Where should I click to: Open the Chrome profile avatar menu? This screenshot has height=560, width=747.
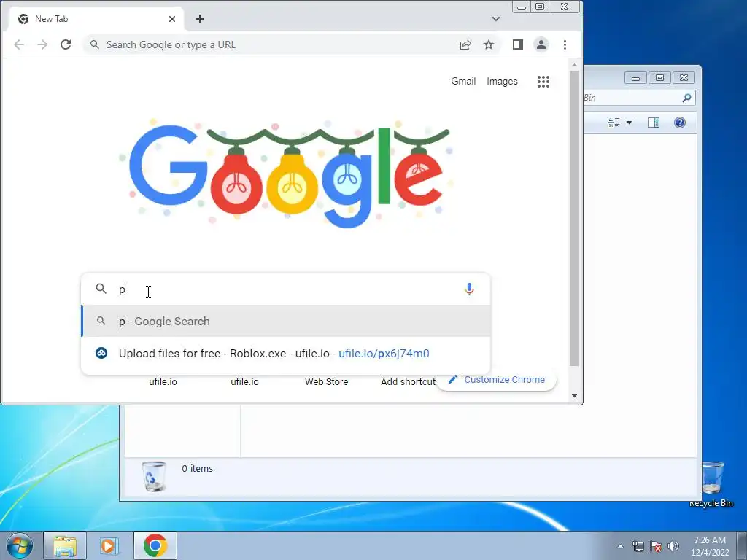(541, 44)
